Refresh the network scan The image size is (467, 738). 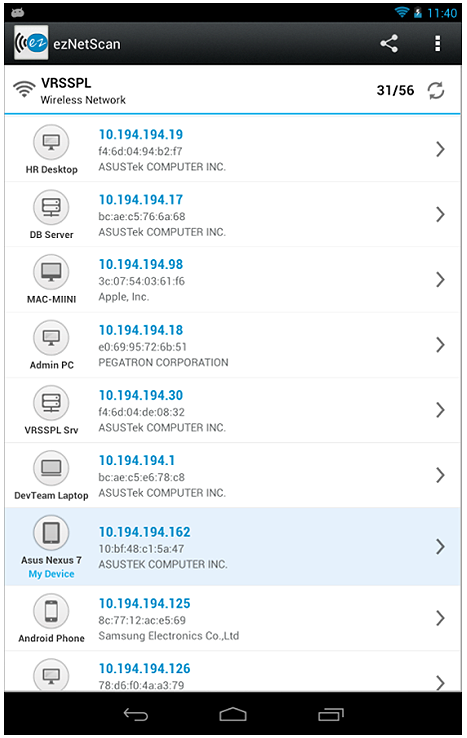tap(436, 90)
